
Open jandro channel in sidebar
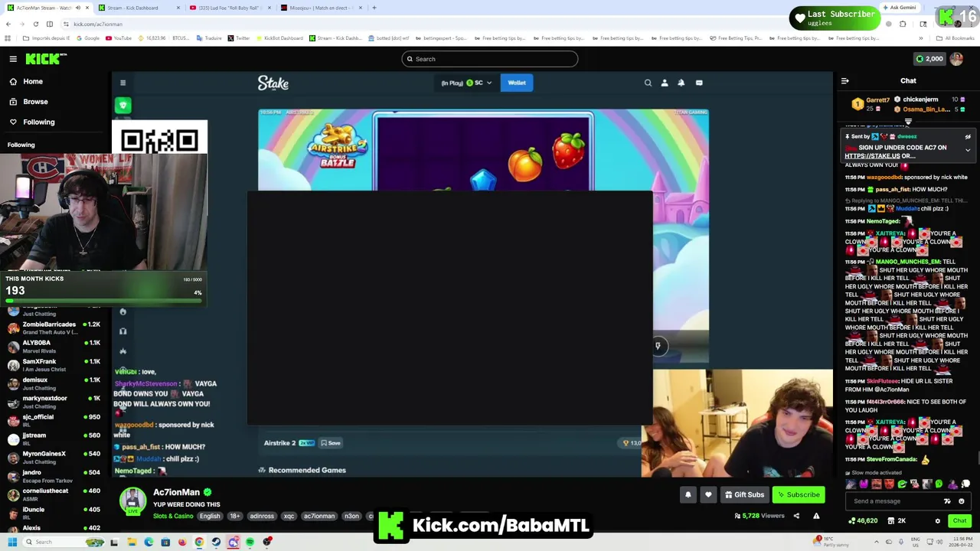point(55,475)
